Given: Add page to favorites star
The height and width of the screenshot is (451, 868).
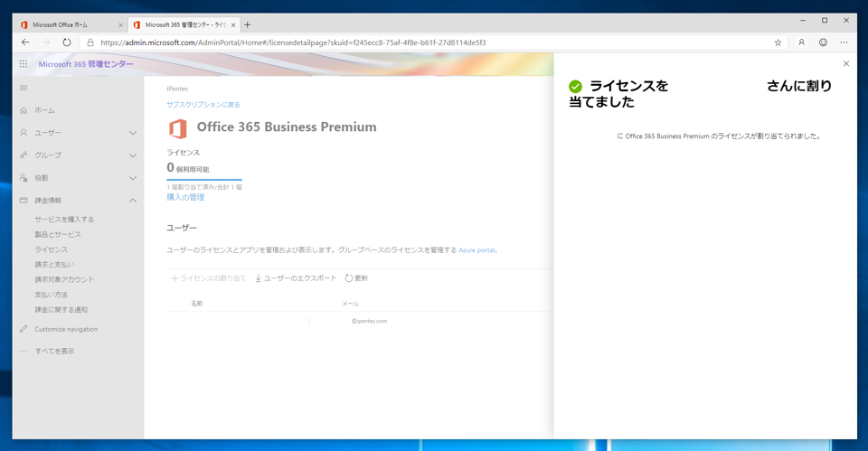Looking at the screenshot, I should tap(778, 42).
